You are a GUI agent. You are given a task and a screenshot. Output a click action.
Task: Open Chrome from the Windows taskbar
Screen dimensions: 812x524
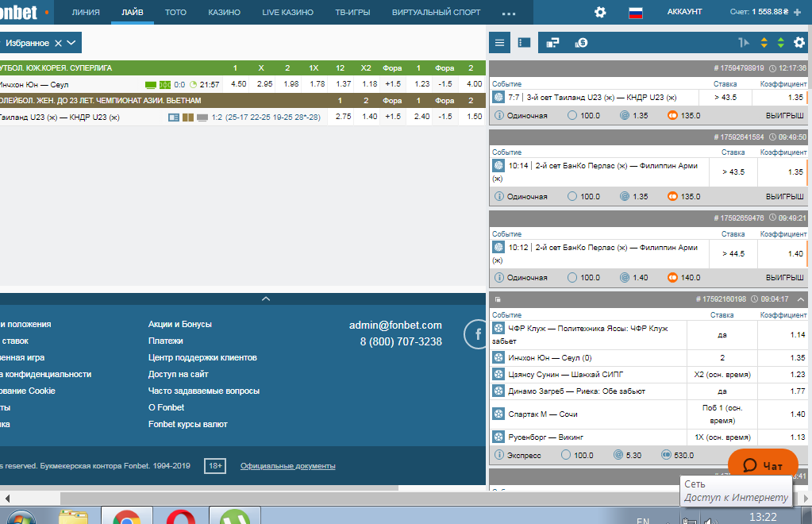pos(126,516)
